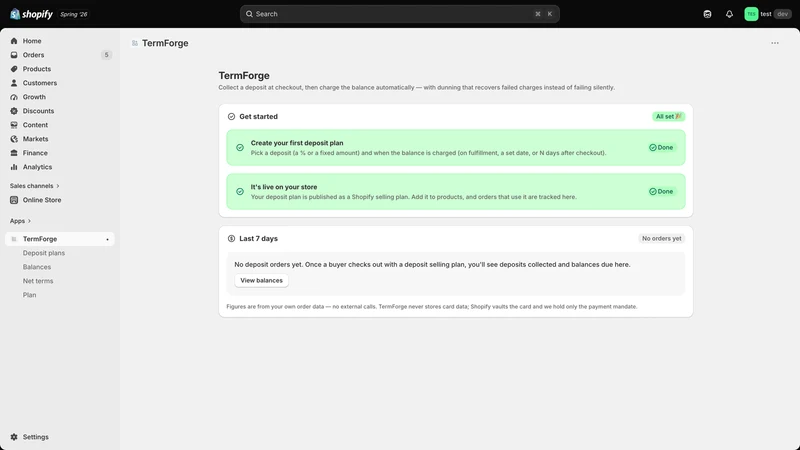The height and width of the screenshot is (450, 800).
Task: Click the It's live on your store heading
Action: (x=284, y=187)
